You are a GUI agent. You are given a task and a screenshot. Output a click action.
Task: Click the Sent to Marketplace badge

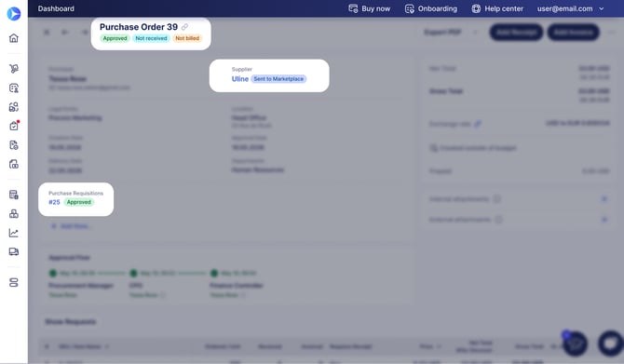point(278,79)
